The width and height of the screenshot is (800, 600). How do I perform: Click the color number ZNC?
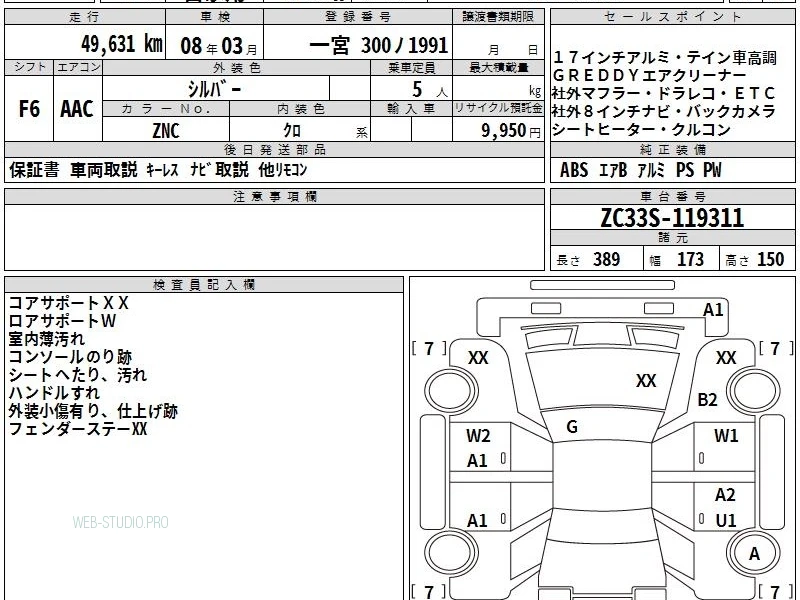click(x=166, y=130)
